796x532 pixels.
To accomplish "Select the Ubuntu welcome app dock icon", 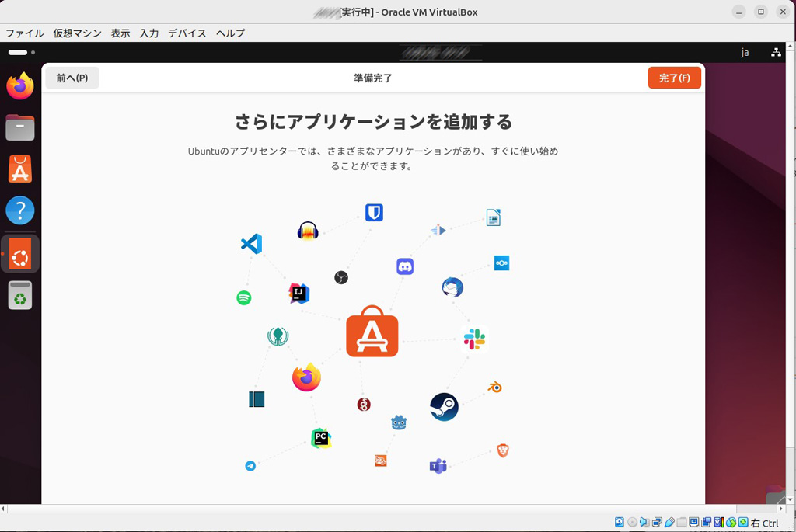I will (x=19, y=254).
